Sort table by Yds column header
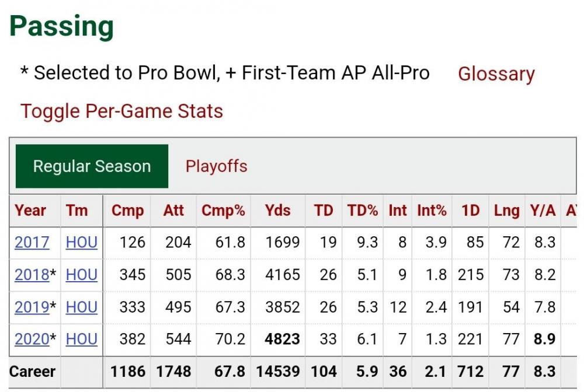584x392 pixels. pyautogui.click(x=277, y=211)
